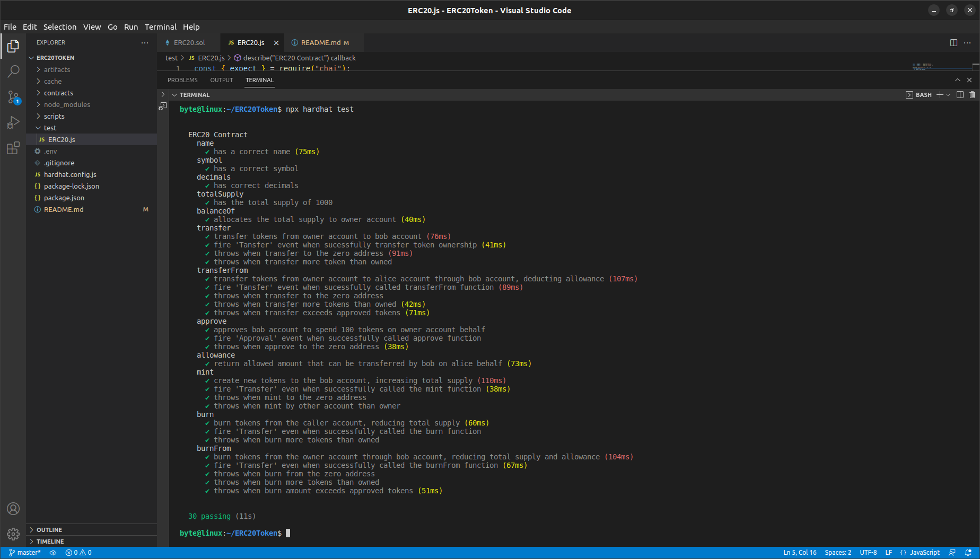The height and width of the screenshot is (559, 980).
Task: Open the .env file
Action: coord(91,151)
